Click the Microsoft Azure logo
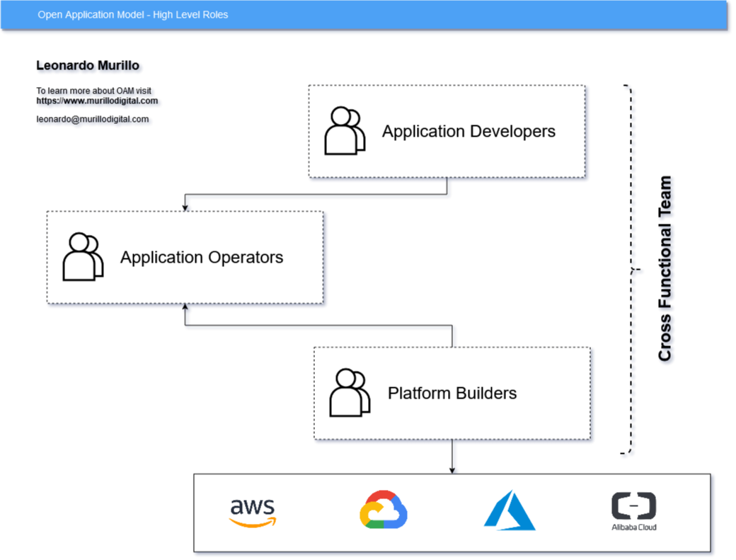Screen dimensions: 736x560 click(510, 510)
